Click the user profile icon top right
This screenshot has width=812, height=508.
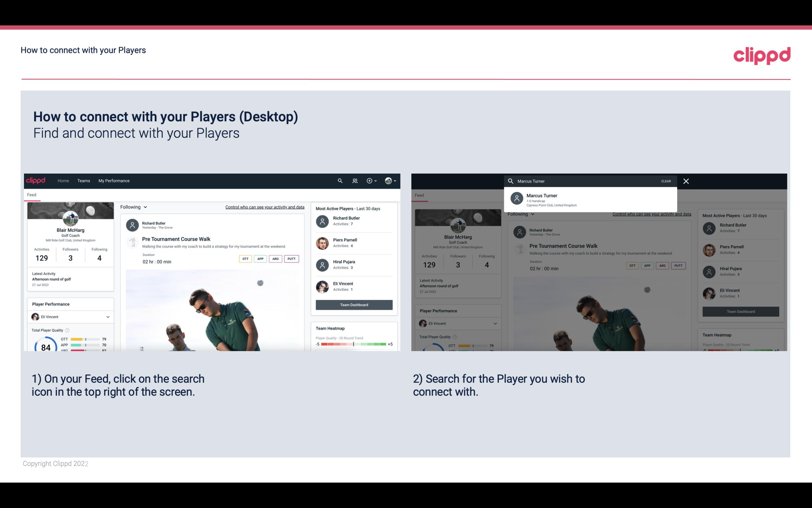[389, 180]
